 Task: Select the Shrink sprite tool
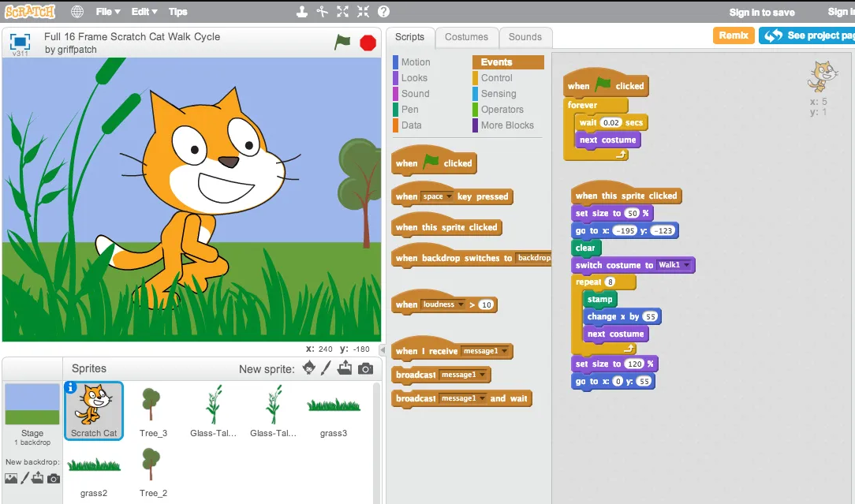tap(363, 12)
